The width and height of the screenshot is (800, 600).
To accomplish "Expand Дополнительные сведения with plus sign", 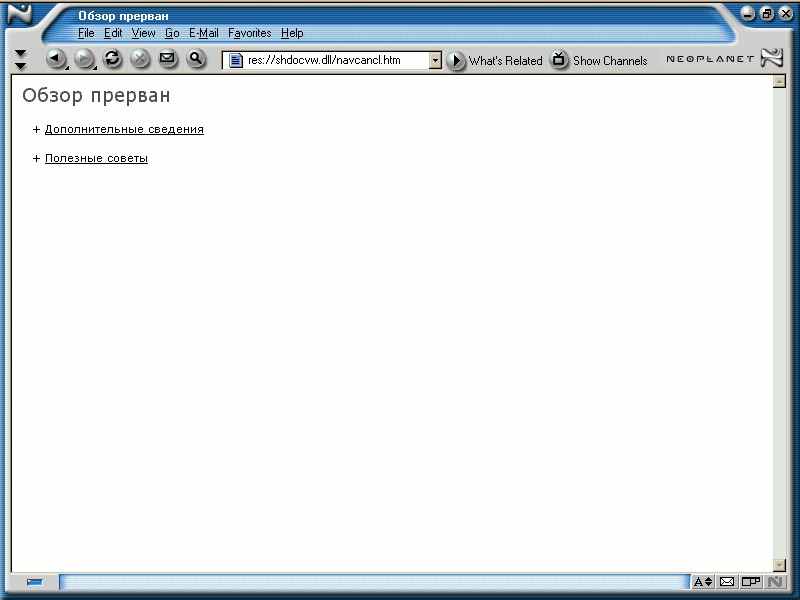I will 36,130.
